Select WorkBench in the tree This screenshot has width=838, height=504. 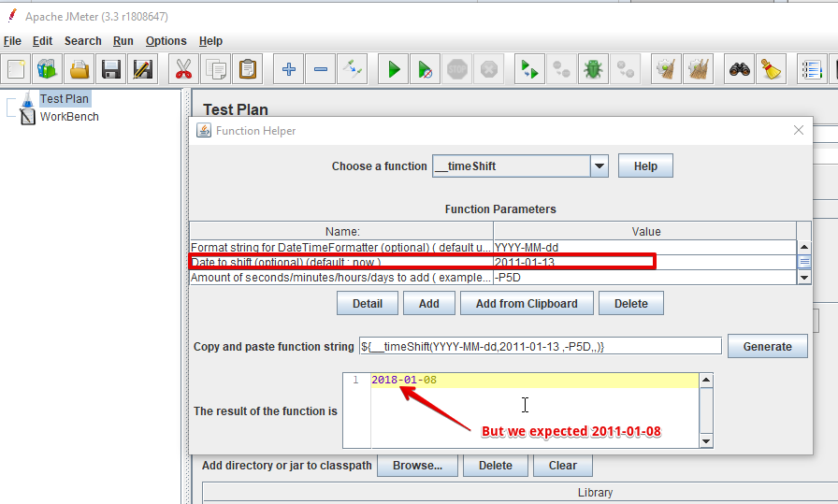(69, 117)
